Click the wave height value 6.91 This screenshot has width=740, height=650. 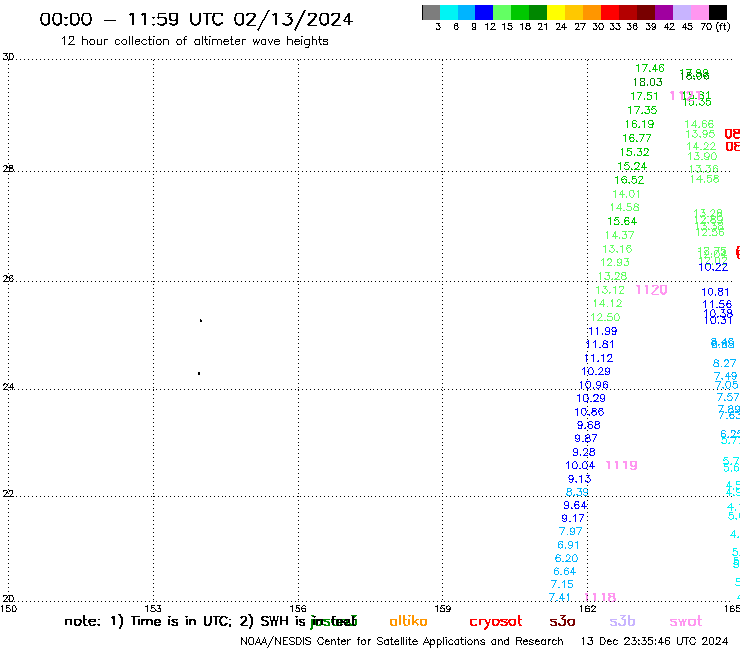(x=568, y=545)
